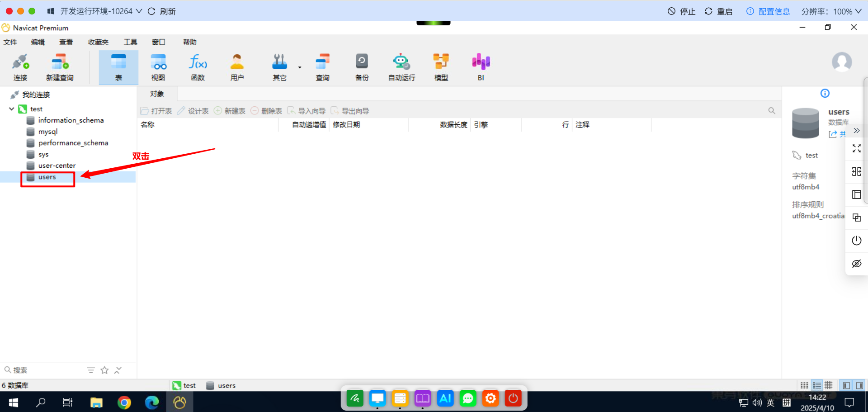Screen dimensions: 868x412
Task: Select the user-center database
Action: click(57, 166)
